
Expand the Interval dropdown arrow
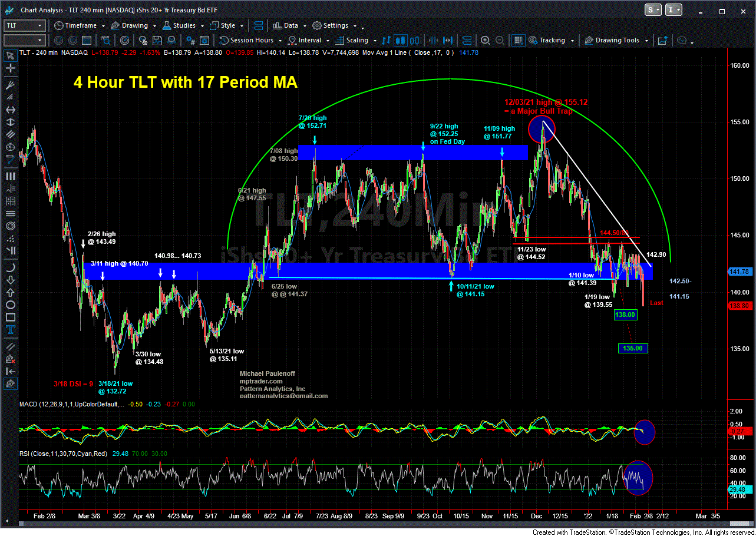point(327,41)
